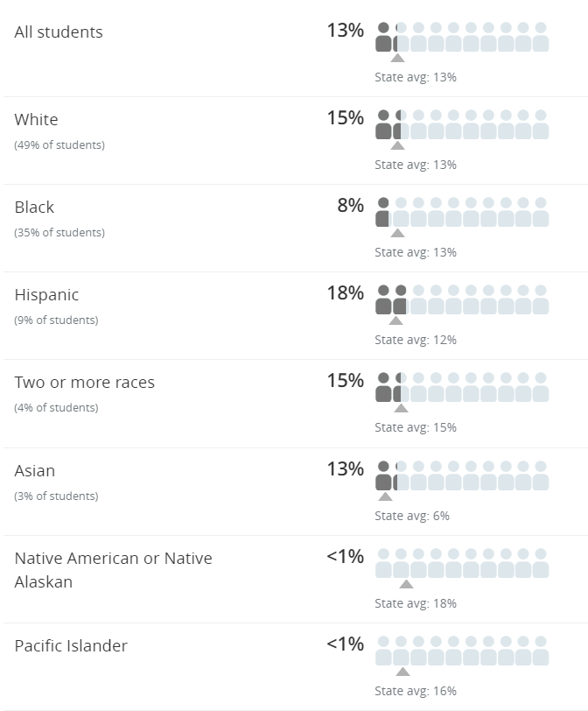The height and width of the screenshot is (711, 588).
Task: Click "State avg: 18%" under Native American
Action: [x=416, y=603]
